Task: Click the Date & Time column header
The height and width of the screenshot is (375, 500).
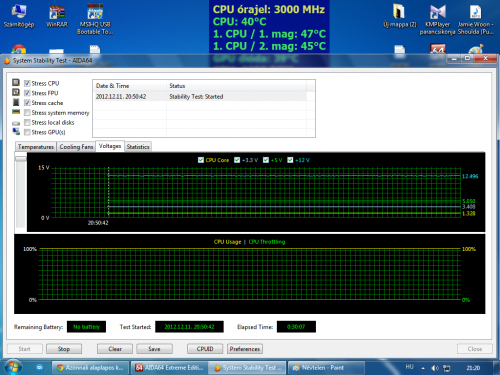Action: click(130, 86)
